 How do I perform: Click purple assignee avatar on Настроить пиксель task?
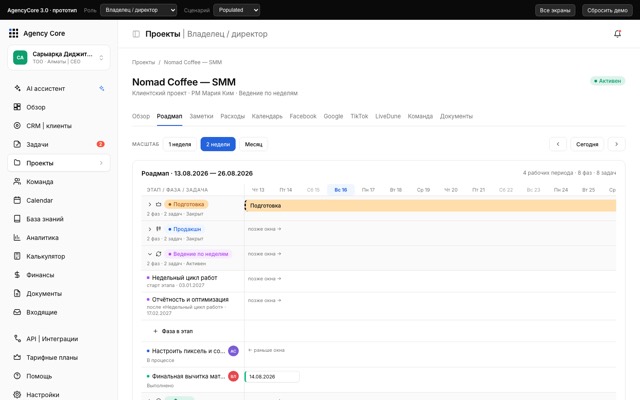click(233, 351)
